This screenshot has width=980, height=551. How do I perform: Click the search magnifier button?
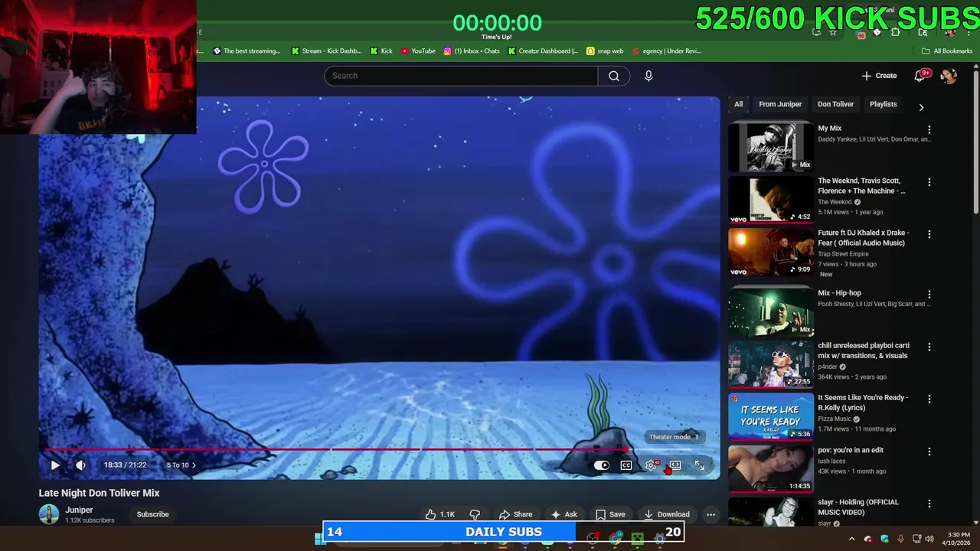coord(614,76)
